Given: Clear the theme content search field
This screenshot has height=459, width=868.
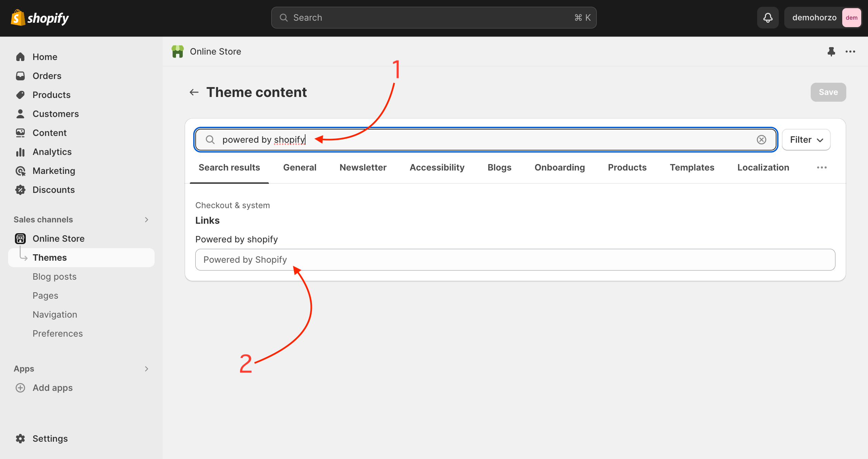Looking at the screenshot, I should 761,140.
